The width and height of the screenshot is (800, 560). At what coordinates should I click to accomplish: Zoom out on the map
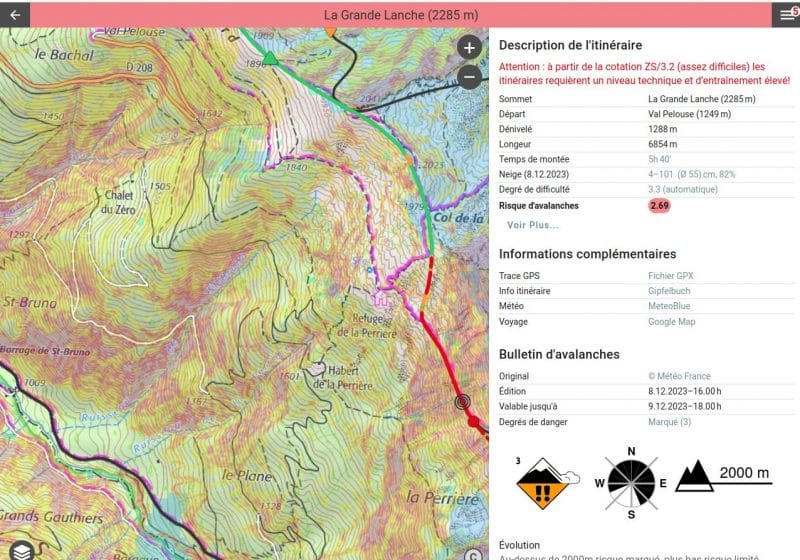pos(469,77)
